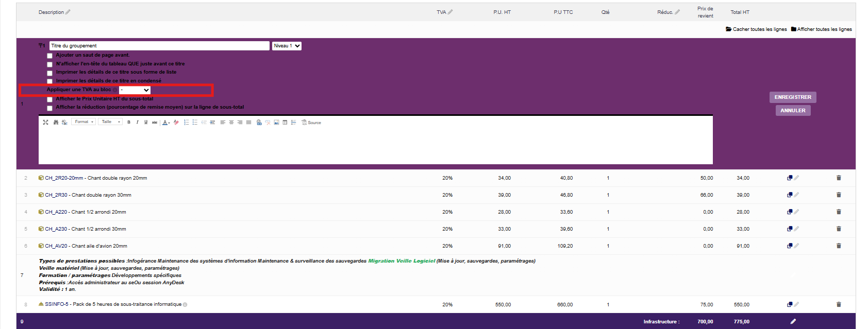Edit the Infrastructure subtotal row pencil
Image resolution: width=868 pixels, height=329 pixels.
pos(793,321)
